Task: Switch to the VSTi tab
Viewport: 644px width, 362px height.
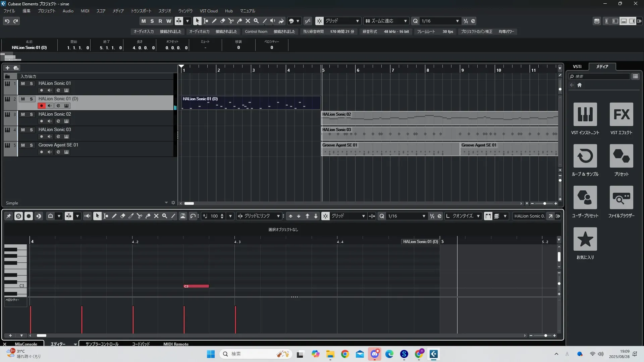Action: (577, 67)
